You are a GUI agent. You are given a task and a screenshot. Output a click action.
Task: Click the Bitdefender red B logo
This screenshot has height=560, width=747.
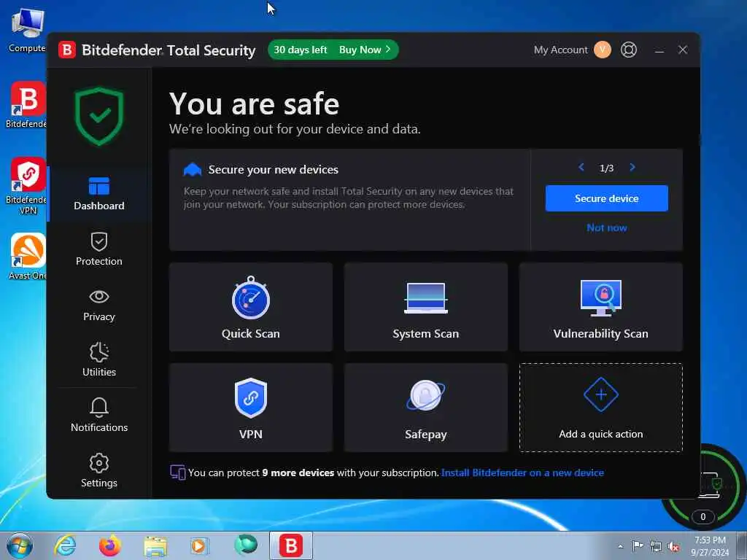pyautogui.click(x=67, y=50)
